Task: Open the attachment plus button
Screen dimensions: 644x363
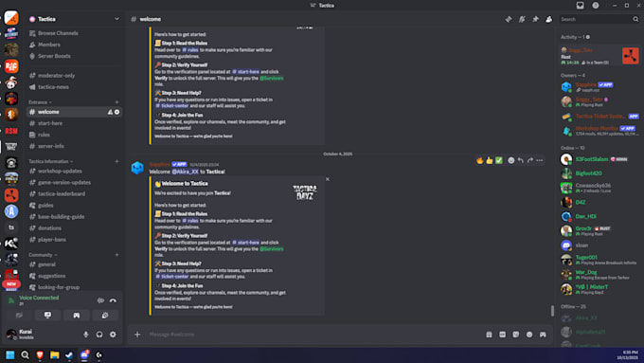Action: [137, 335]
